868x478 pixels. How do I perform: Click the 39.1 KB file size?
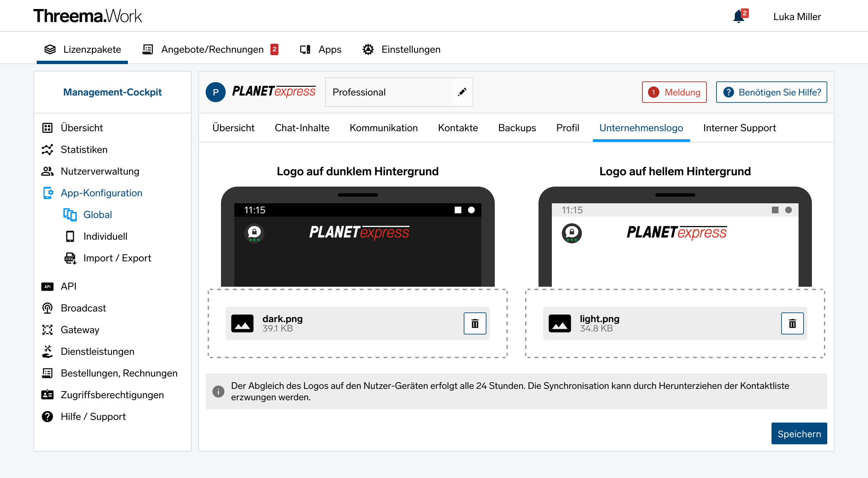(277, 328)
